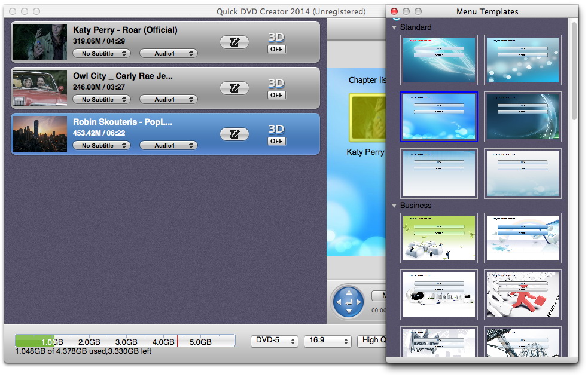Open the editor for the Owl City video
The height and width of the screenshot is (377, 588).
pos(234,88)
